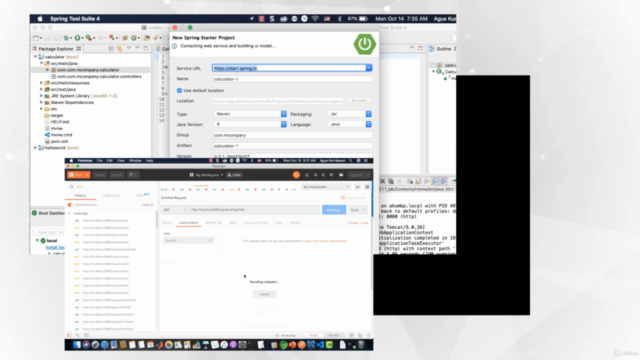Click the Boot Dashboard green icon

coord(35,213)
